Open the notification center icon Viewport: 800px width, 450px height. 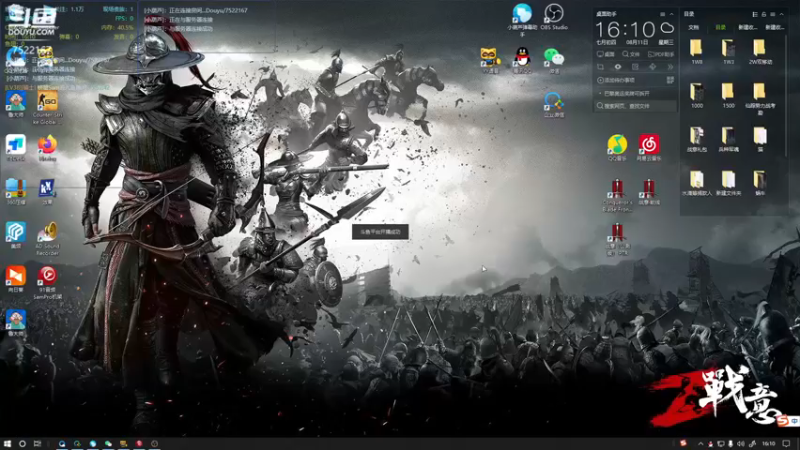(x=786, y=444)
